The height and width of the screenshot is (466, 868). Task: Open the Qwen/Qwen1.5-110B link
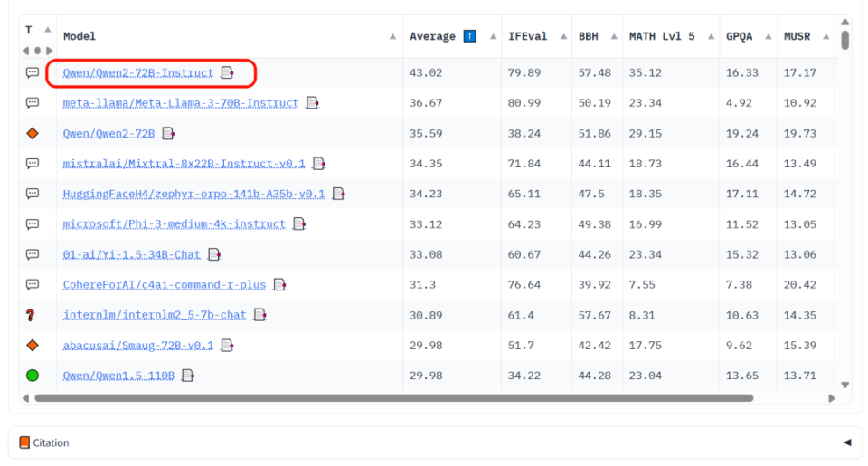pos(118,376)
